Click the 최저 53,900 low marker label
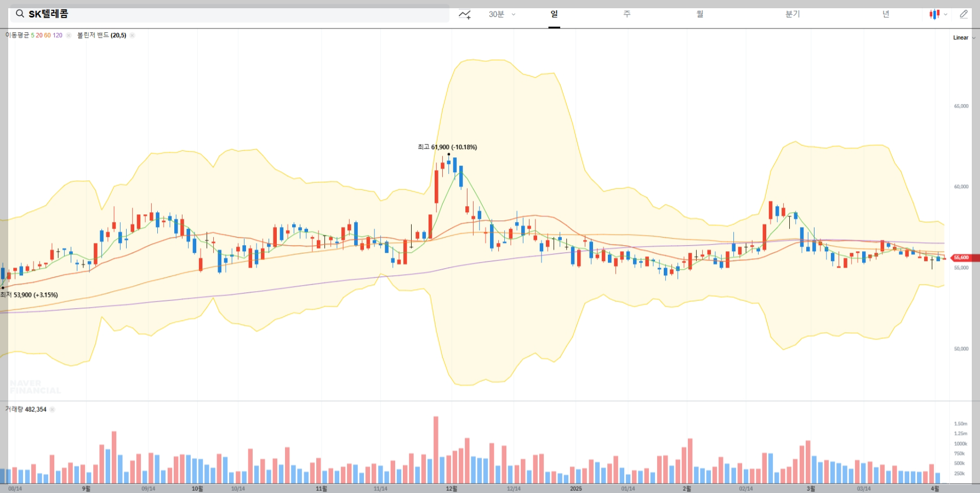Viewport: 980px width, 493px height. pos(29,295)
